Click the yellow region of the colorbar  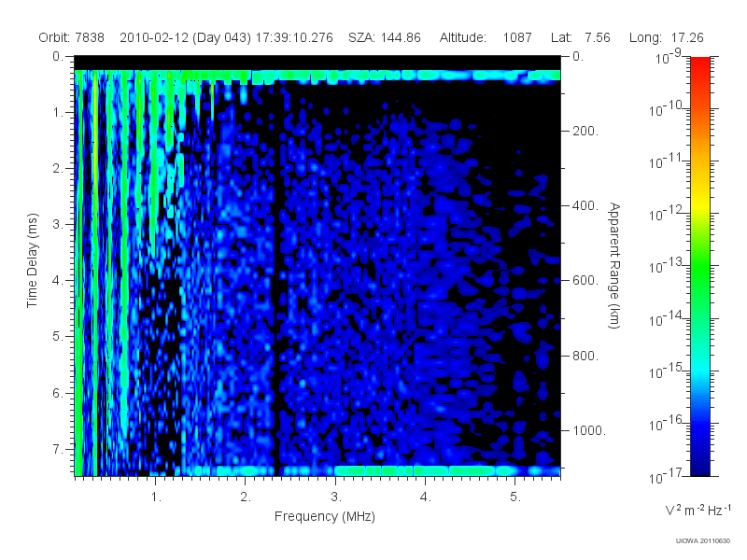(x=700, y=203)
